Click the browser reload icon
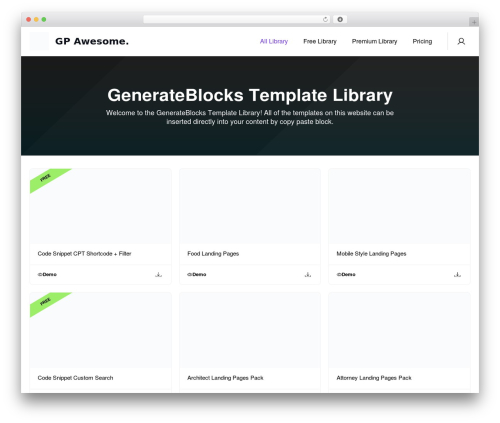The image size is (500, 423). [325, 19]
